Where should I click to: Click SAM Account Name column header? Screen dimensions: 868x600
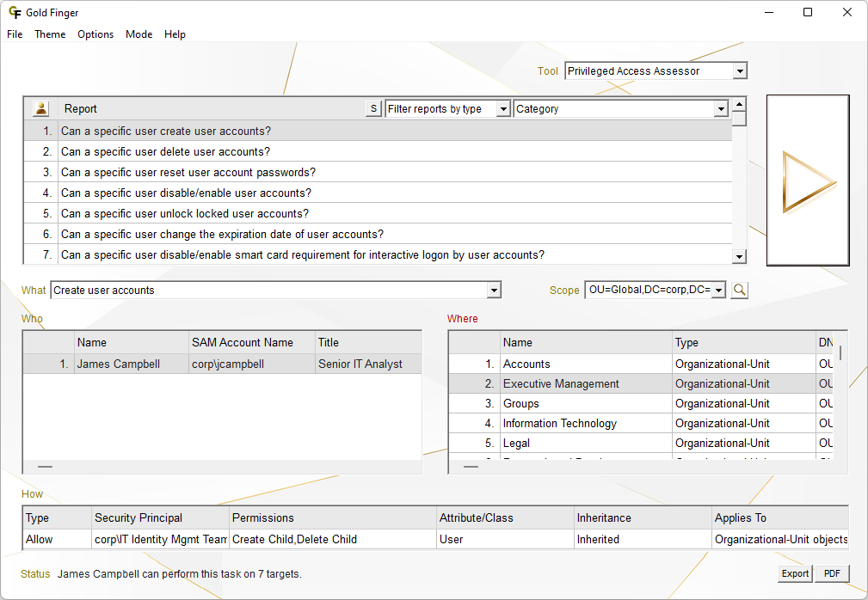click(252, 342)
